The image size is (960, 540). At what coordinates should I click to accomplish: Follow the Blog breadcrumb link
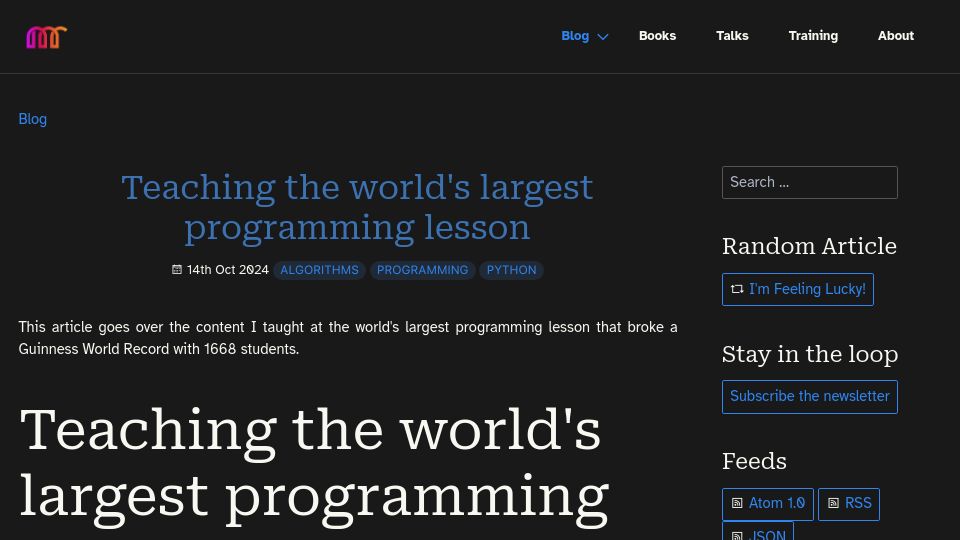tap(32, 119)
